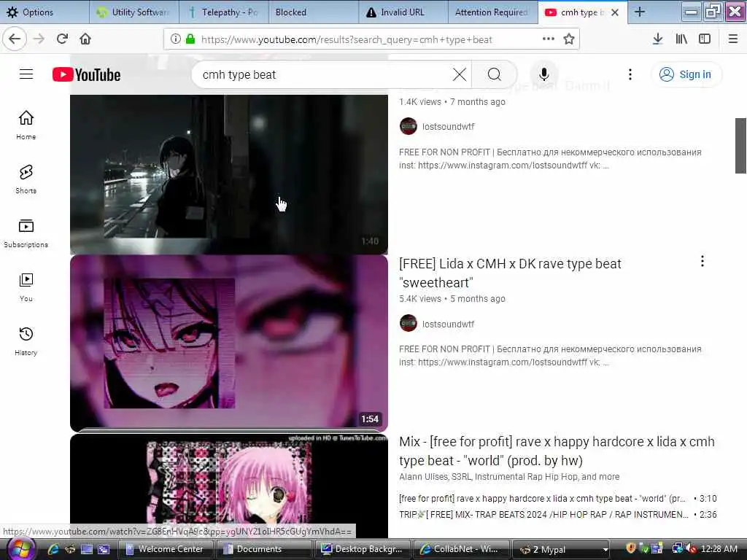This screenshot has width=747, height=560.
Task: Open Welcome Center taskbar button
Action: pos(166,549)
